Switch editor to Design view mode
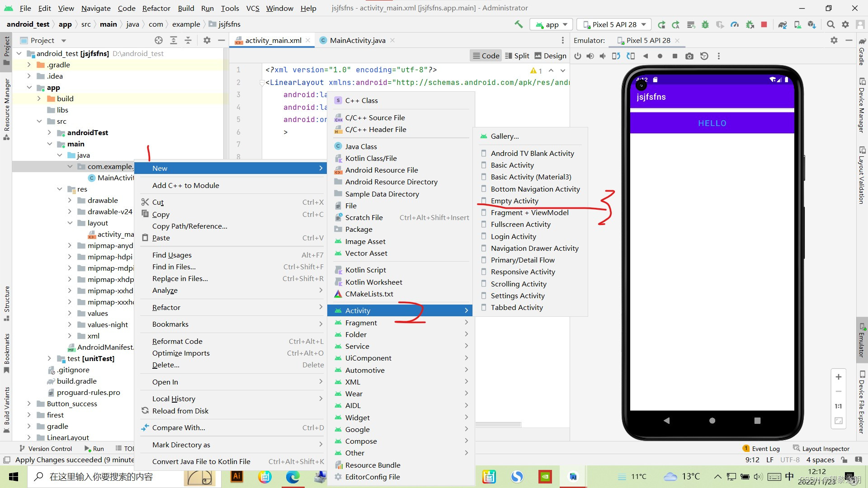The width and height of the screenshot is (868, 488). [x=550, y=56]
